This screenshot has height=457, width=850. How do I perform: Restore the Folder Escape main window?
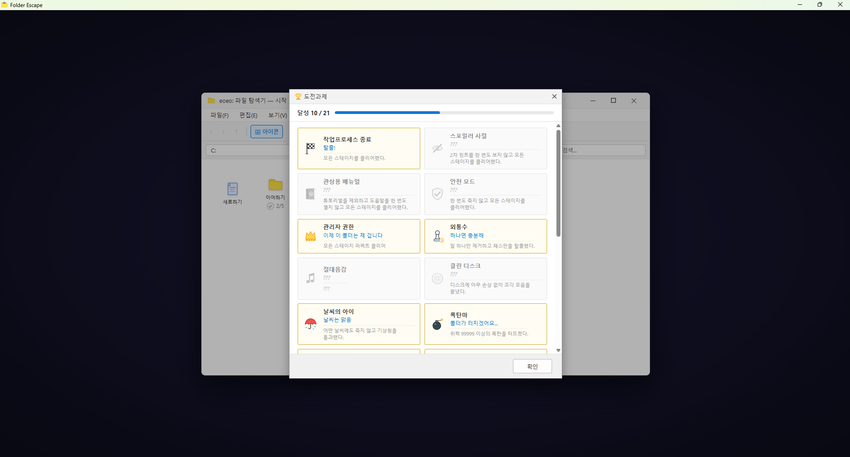pyautogui.click(x=820, y=4)
